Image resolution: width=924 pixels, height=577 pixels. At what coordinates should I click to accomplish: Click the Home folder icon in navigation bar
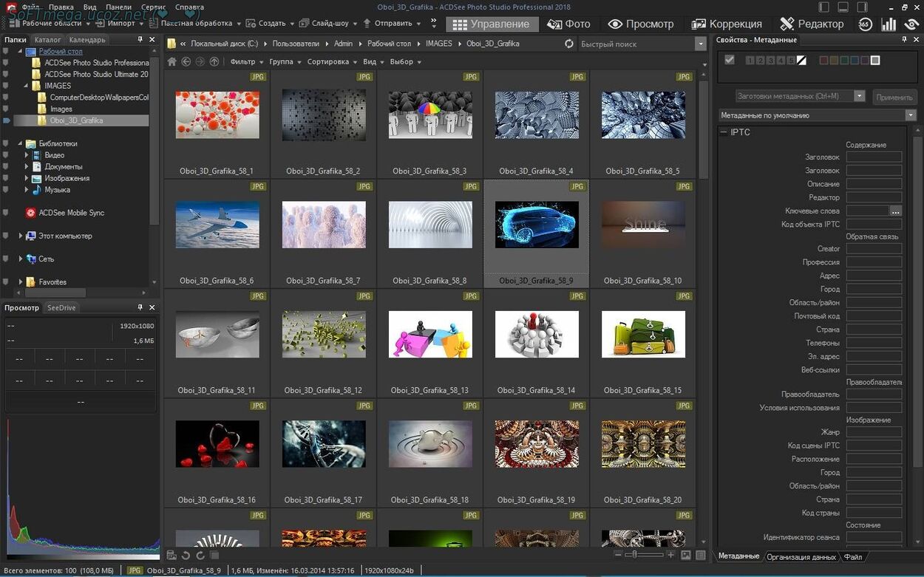click(171, 62)
